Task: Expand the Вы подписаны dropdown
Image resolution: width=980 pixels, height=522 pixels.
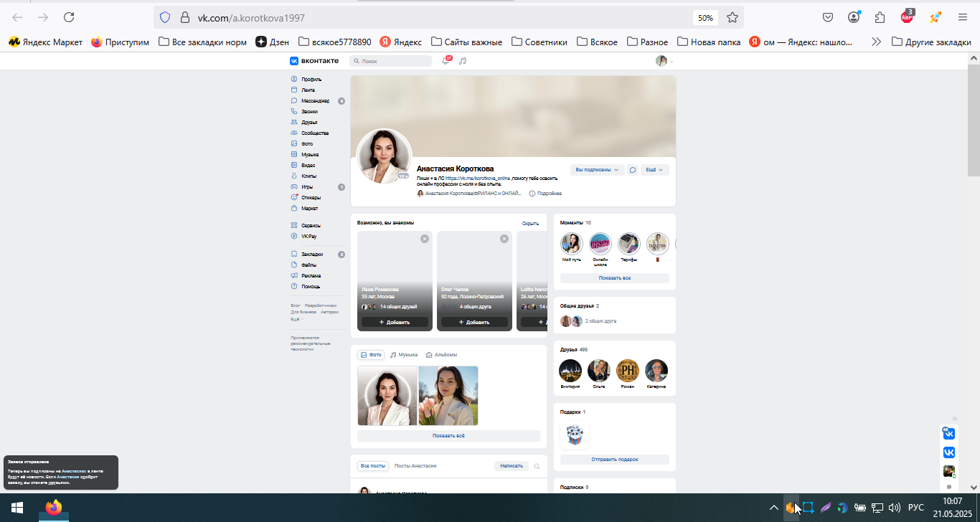Action: pyautogui.click(x=597, y=170)
